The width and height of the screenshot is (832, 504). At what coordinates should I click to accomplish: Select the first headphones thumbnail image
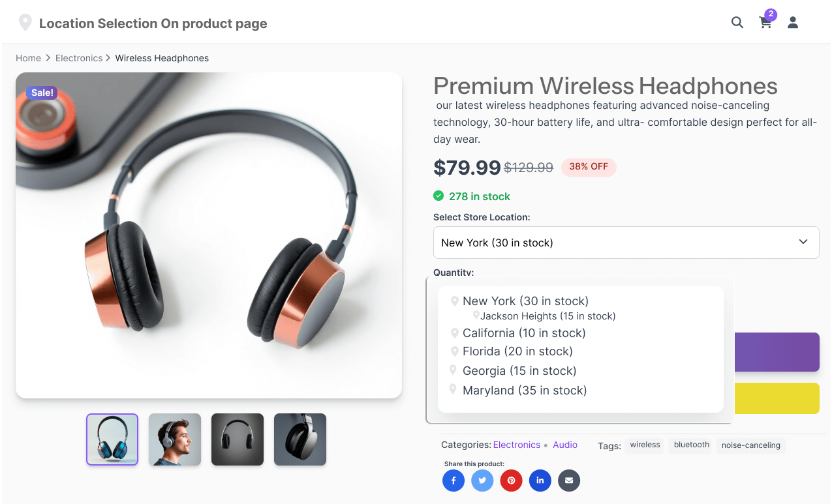click(112, 439)
